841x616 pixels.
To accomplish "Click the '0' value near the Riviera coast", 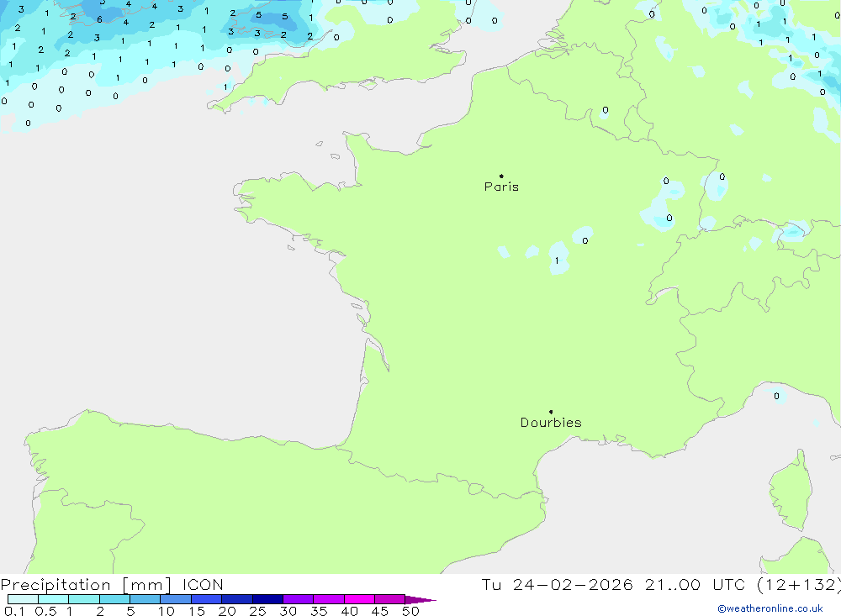I will click(776, 396).
